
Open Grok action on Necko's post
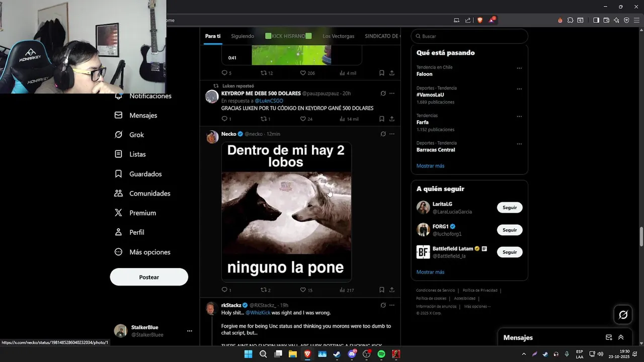coord(383,134)
